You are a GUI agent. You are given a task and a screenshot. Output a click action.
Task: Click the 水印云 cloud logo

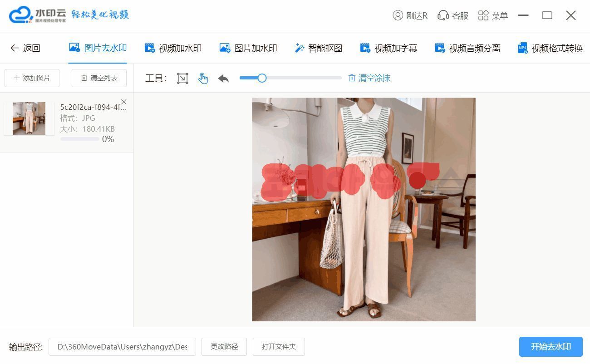point(21,15)
